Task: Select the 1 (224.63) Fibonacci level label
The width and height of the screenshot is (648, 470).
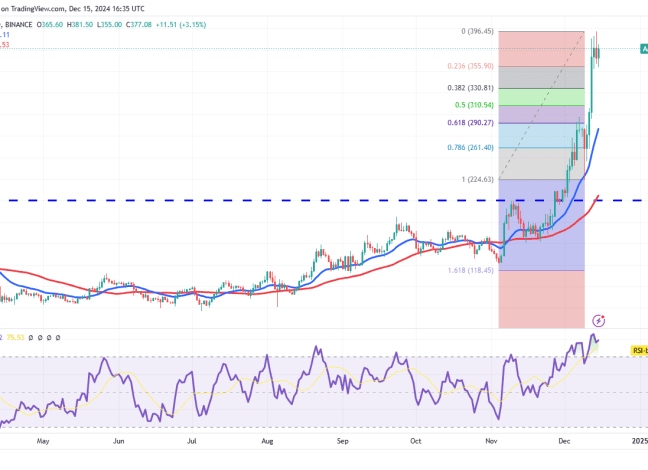Action: [x=476, y=180]
